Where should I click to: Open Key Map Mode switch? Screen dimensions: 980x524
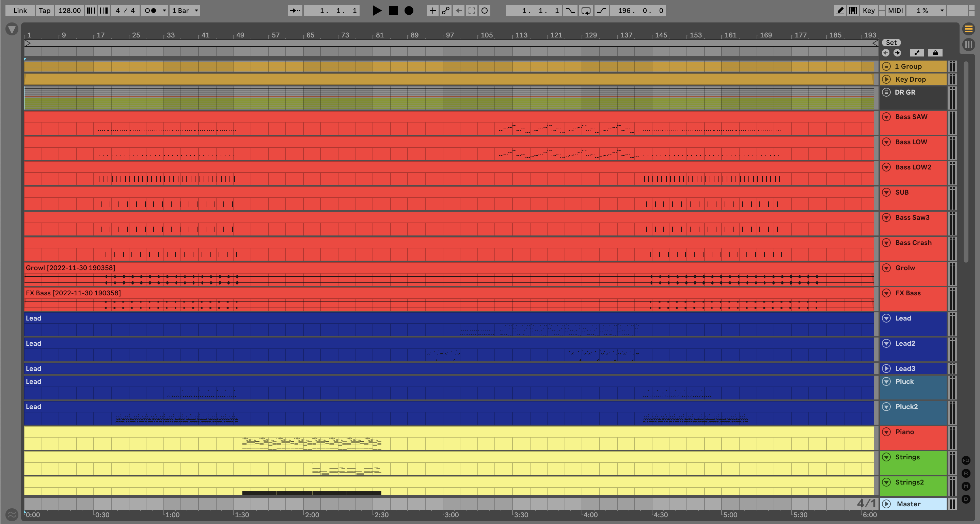point(869,11)
